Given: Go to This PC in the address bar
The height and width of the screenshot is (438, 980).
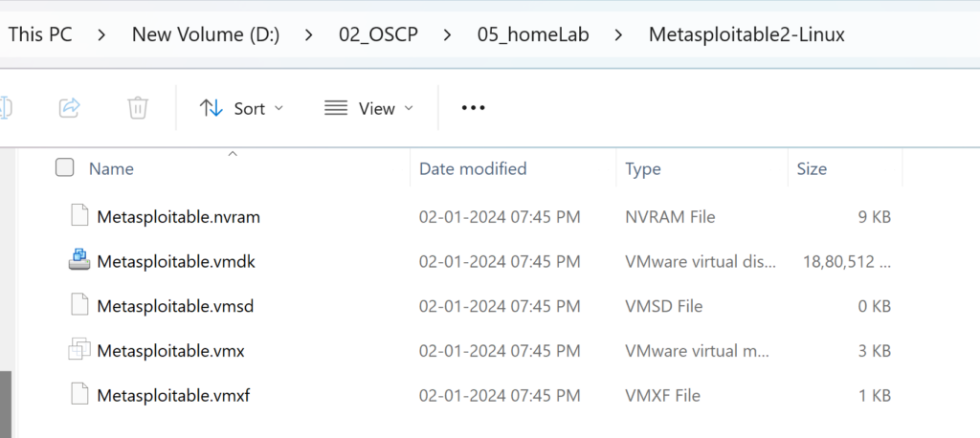Looking at the screenshot, I should pyautogui.click(x=40, y=34).
